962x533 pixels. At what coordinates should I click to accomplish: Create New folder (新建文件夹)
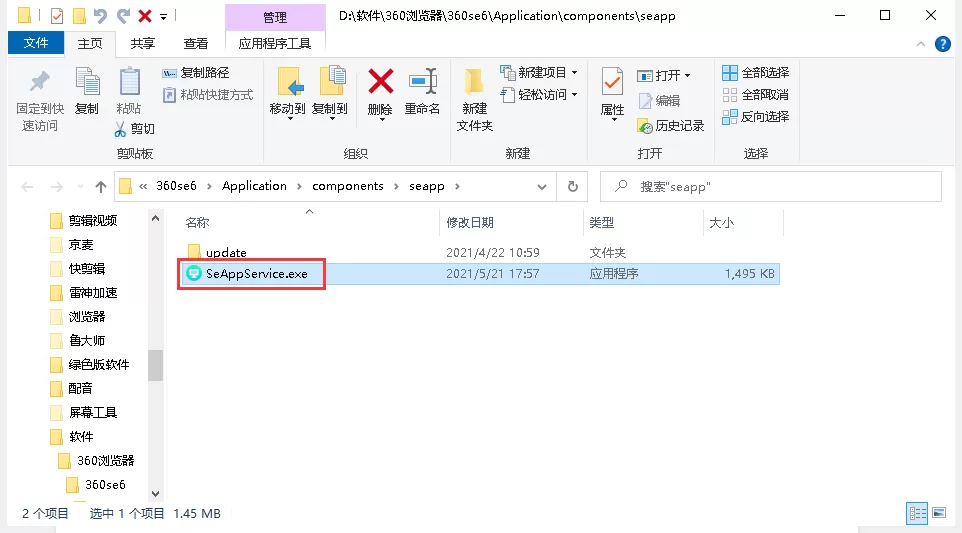(474, 99)
